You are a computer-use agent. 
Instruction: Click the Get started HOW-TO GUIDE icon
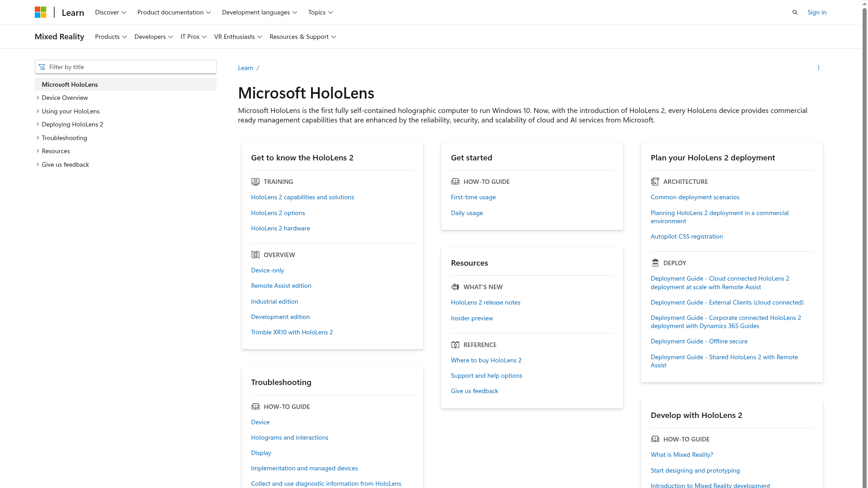click(455, 182)
